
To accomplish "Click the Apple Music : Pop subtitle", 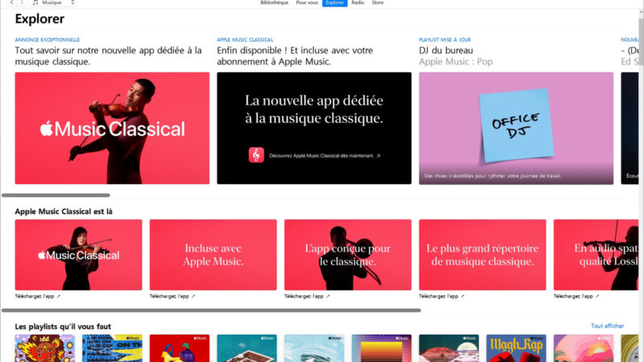I will (456, 62).
